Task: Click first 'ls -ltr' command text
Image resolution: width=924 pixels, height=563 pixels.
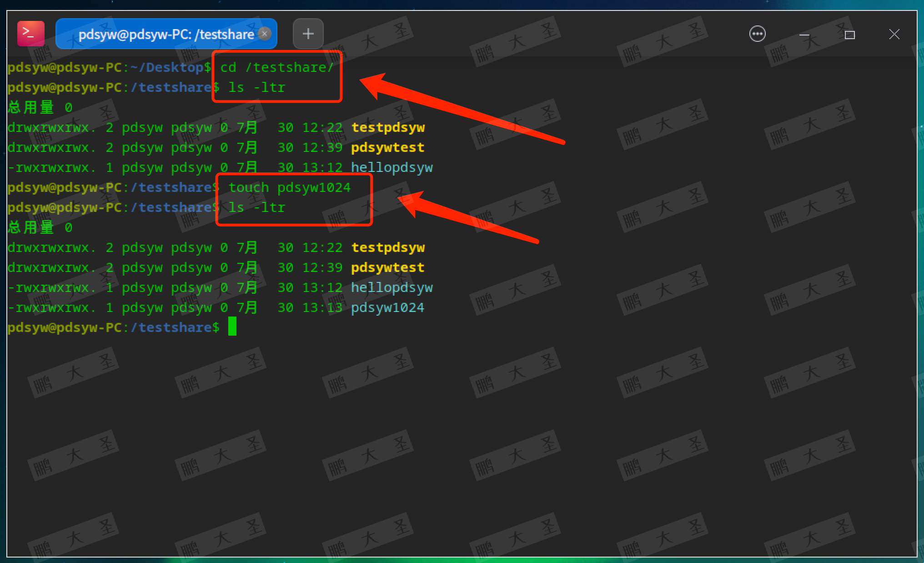Action: (256, 87)
